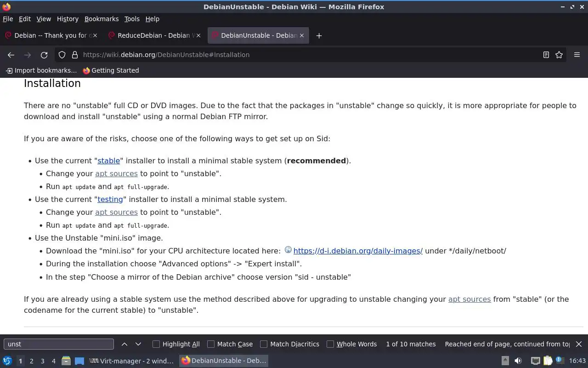Click the Getting Started bookmark
The width and height of the screenshot is (588, 368).
tap(111, 70)
